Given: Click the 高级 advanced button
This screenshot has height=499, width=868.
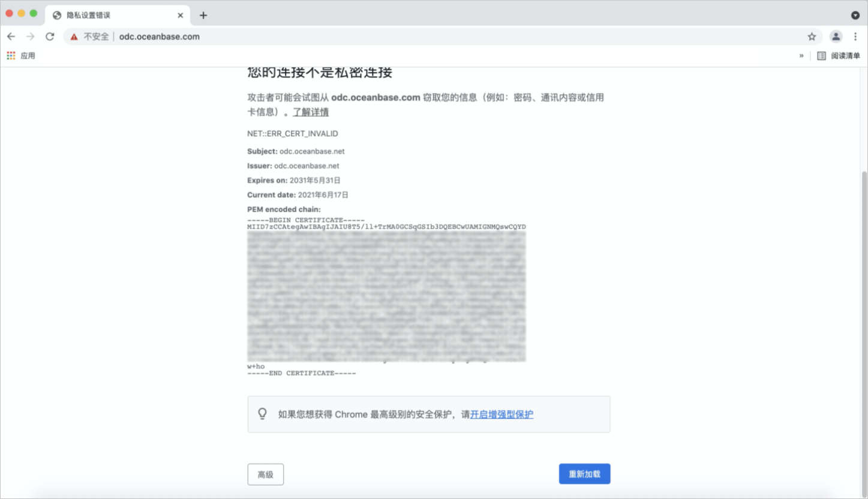Looking at the screenshot, I should point(266,474).
